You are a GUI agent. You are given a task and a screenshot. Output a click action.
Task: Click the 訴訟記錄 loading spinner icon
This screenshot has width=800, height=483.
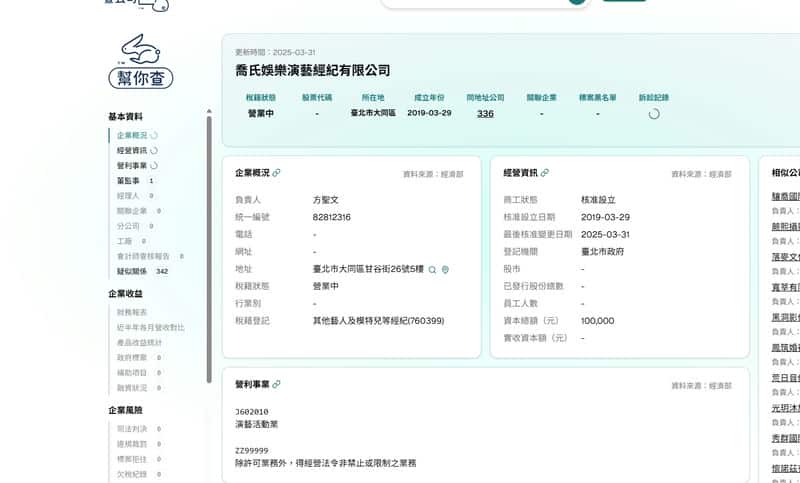[654, 114]
